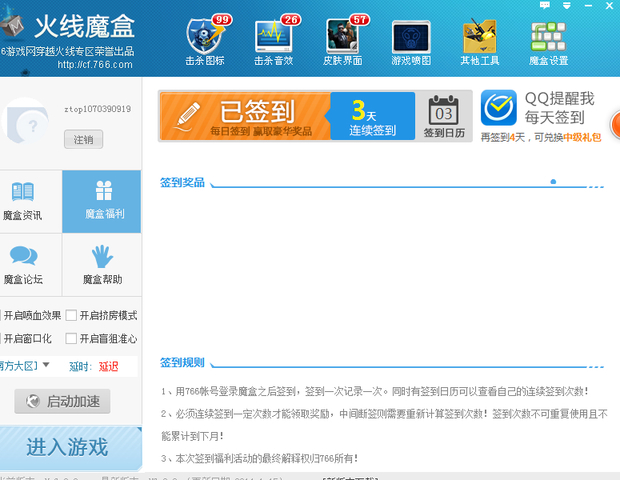Toggle 开启窗口化 checkbox
This screenshot has width=620, height=480.
[1, 338]
